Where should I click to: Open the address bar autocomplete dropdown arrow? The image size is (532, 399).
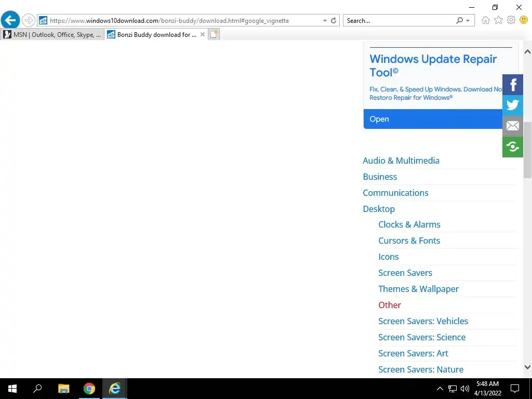point(325,21)
